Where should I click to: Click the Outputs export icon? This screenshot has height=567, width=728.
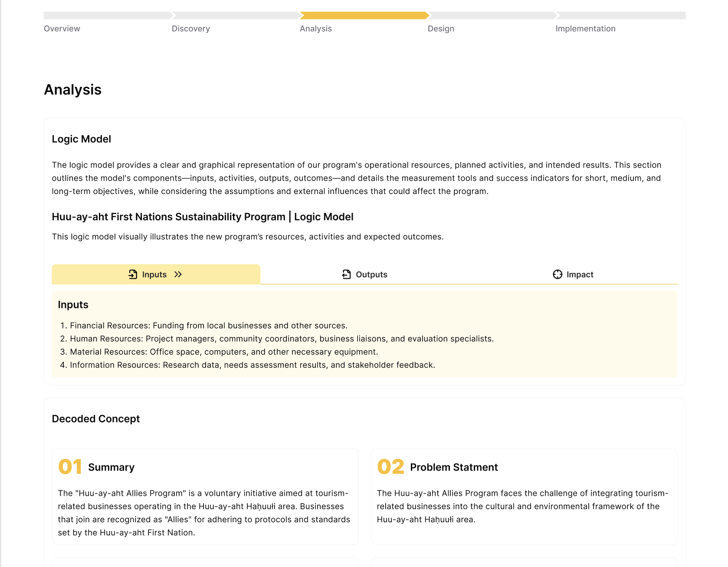point(346,274)
